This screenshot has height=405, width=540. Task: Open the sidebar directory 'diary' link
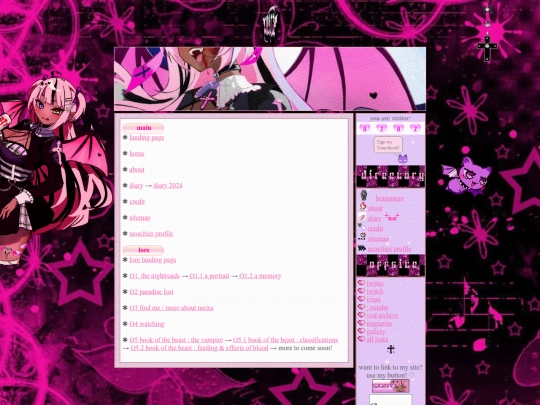pos(374,219)
